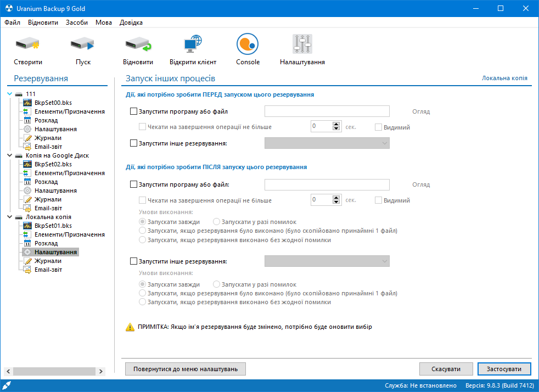Enable Запустити програму або файл before backup
This screenshot has height=392, width=539.
(134, 111)
